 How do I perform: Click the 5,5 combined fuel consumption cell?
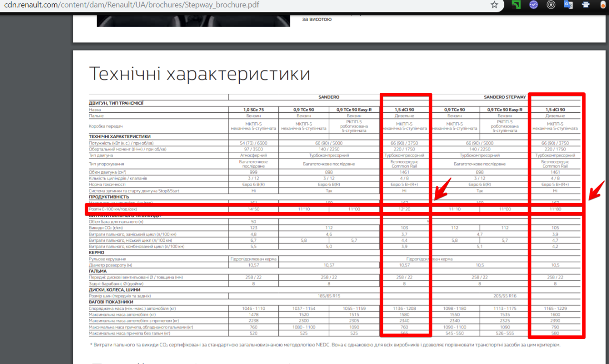pos(254,246)
